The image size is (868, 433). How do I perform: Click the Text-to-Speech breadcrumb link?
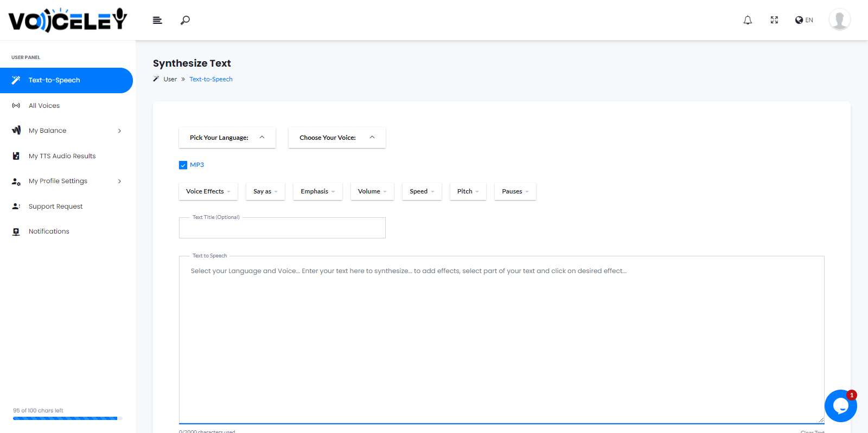211,79
